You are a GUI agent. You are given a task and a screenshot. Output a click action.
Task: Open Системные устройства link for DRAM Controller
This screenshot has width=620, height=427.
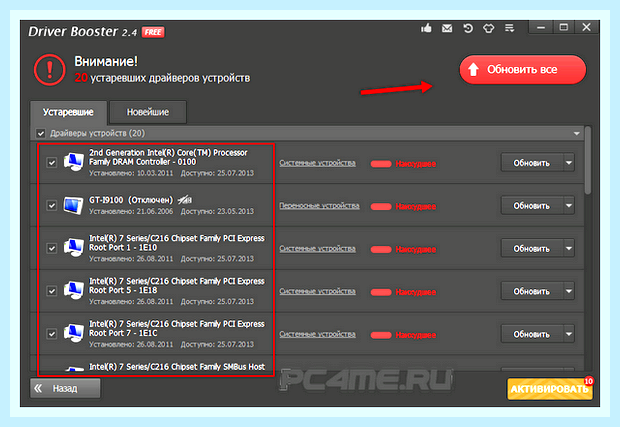click(318, 163)
